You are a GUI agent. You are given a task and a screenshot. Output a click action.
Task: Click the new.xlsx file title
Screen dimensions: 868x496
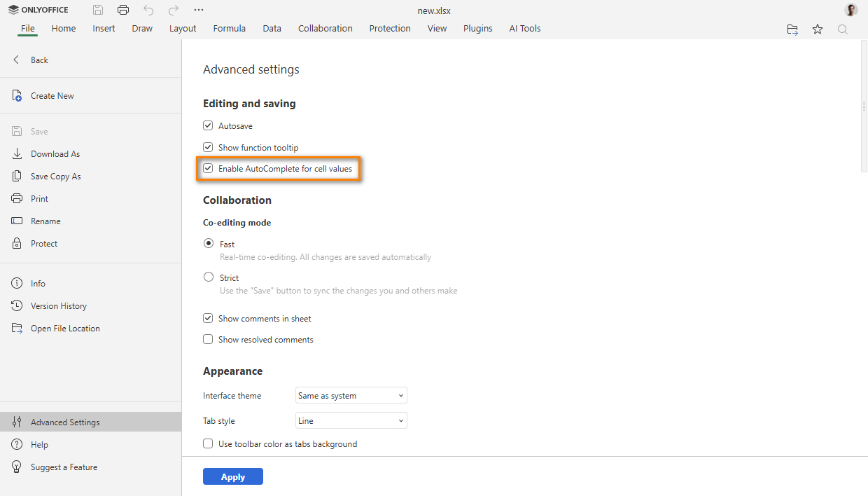pyautogui.click(x=434, y=10)
